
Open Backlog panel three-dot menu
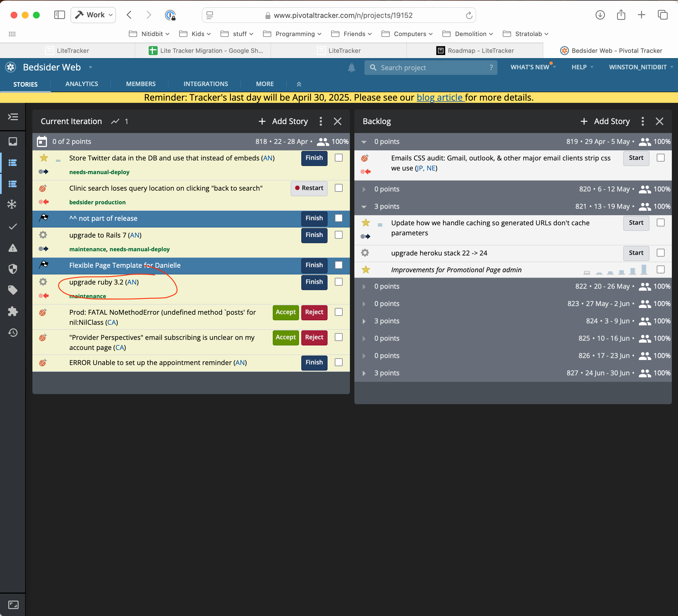click(642, 121)
